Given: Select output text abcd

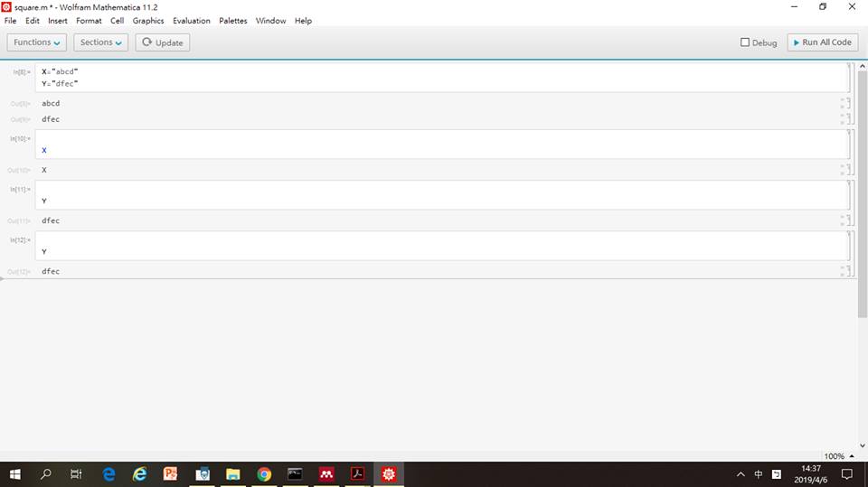Looking at the screenshot, I should click(x=51, y=104).
